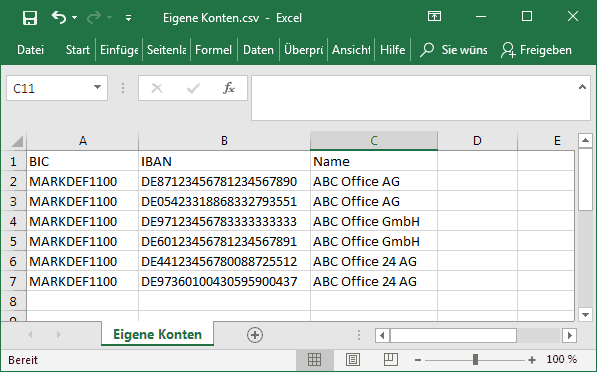Open the Datei menu
Image resolution: width=597 pixels, height=372 pixels.
click(x=30, y=50)
